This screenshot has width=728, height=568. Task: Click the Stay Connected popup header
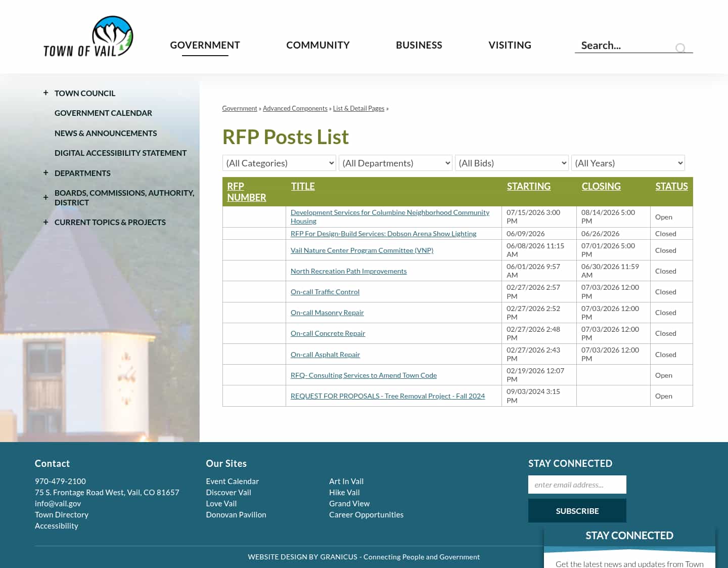[x=629, y=535]
